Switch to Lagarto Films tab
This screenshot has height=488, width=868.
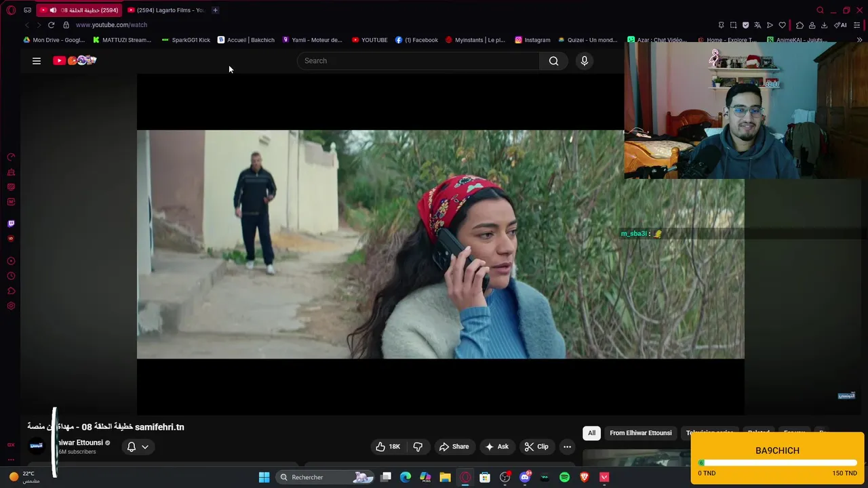pos(166,10)
